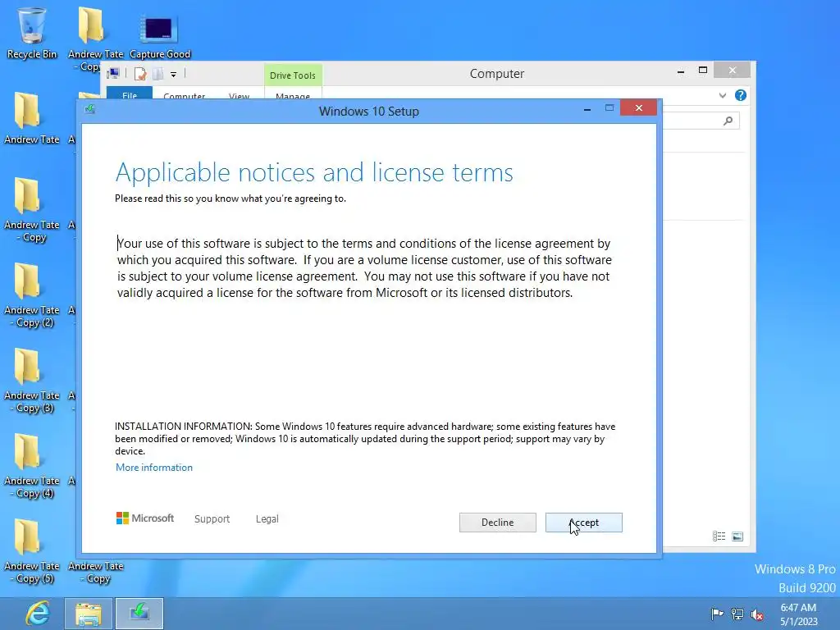The image size is (840, 630).
Task: Decline the license terms
Action: tap(497, 523)
